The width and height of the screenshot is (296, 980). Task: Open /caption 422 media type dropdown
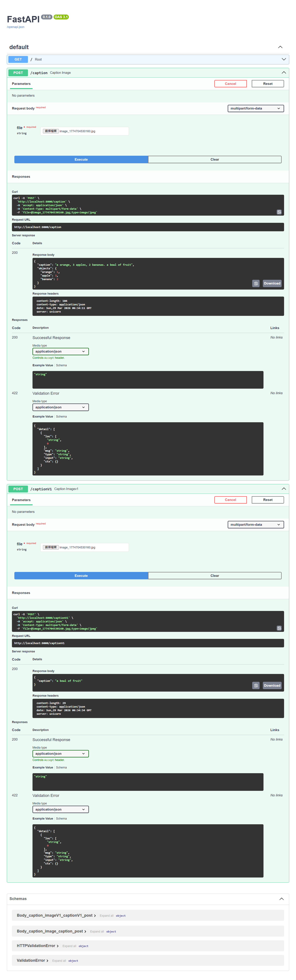click(x=60, y=407)
